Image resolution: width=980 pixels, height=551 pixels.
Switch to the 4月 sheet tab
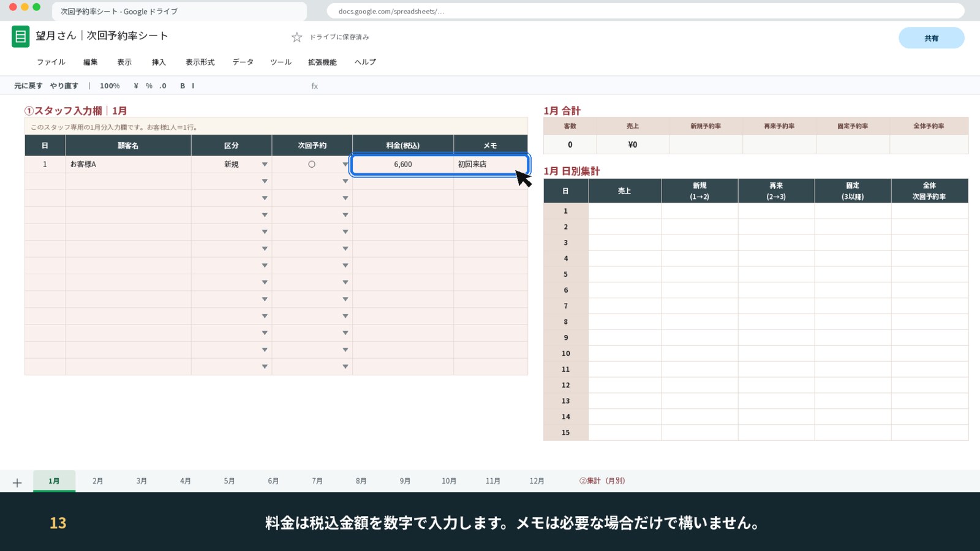point(186,481)
